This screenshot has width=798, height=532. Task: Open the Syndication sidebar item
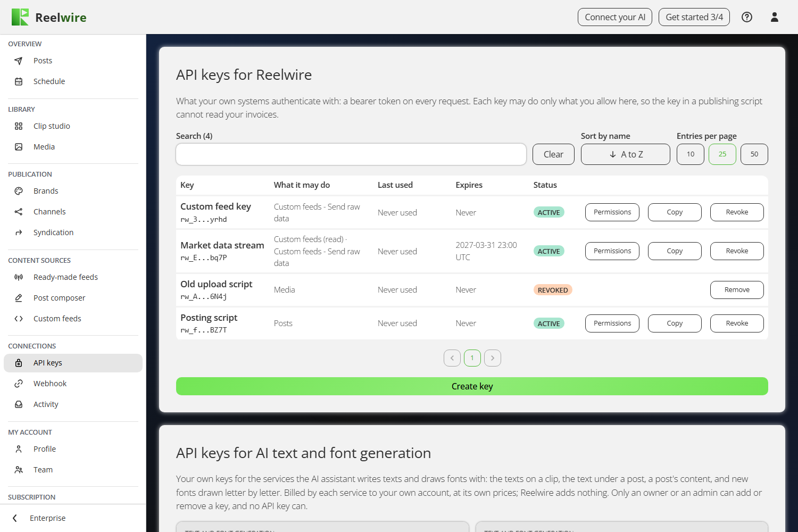point(73,232)
